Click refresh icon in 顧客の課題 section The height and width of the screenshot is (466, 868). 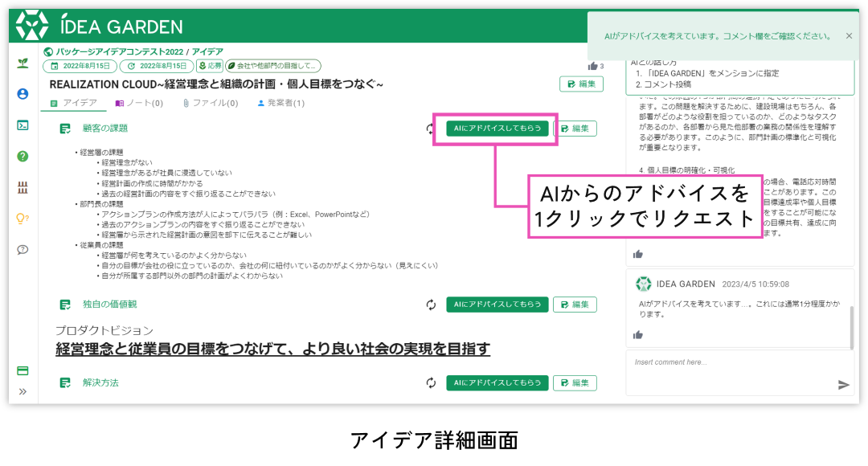point(429,129)
